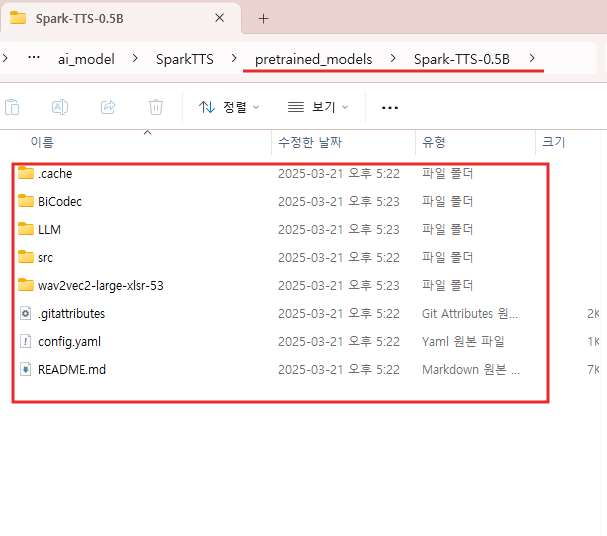The width and height of the screenshot is (607, 536).
Task: Click the README.md markdown file icon
Action: (26, 370)
